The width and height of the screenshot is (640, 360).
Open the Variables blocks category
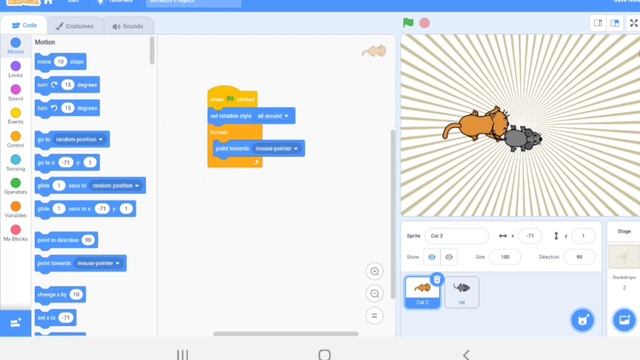16,209
